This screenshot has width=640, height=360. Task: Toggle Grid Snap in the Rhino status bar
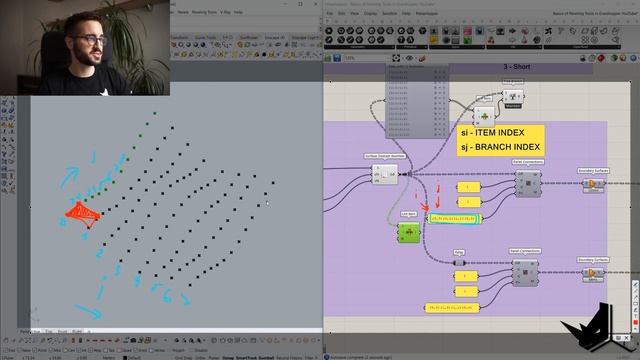(184, 358)
